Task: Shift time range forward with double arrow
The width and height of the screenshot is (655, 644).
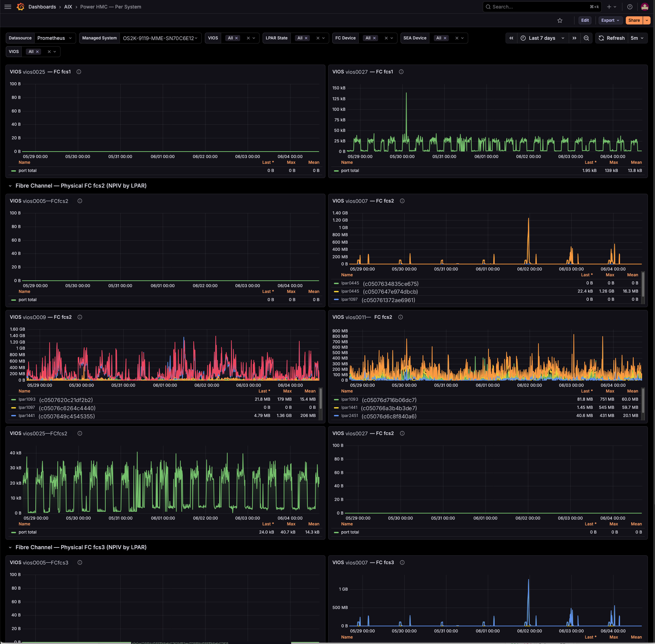Action: (x=574, y=38)
